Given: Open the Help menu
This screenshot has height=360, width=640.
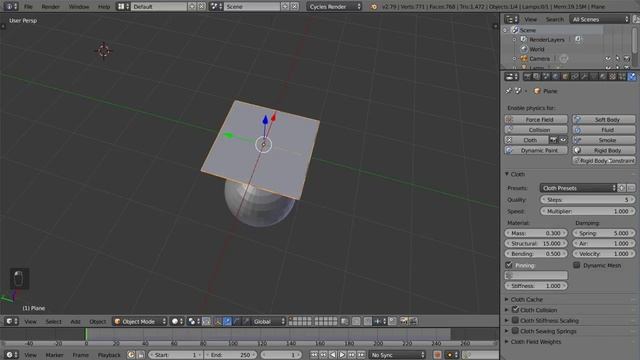Looking at the screenshot, I should pos(104,7).
